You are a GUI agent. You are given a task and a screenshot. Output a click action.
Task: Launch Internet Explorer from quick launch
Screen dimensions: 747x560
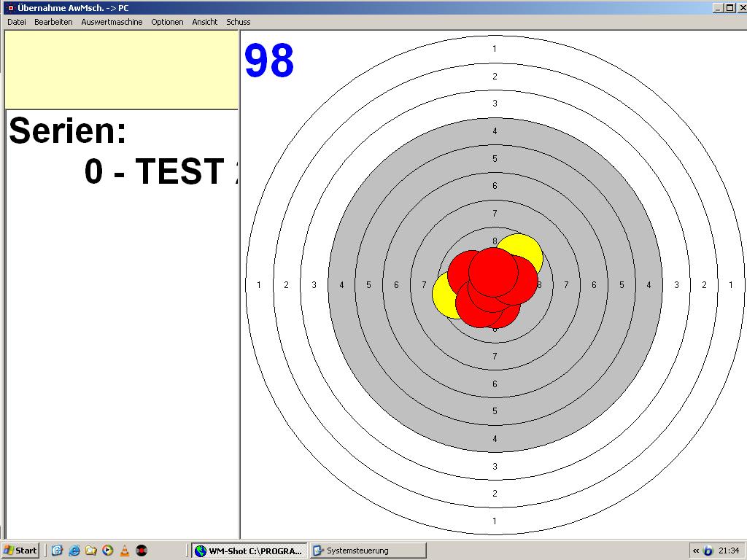74,551
